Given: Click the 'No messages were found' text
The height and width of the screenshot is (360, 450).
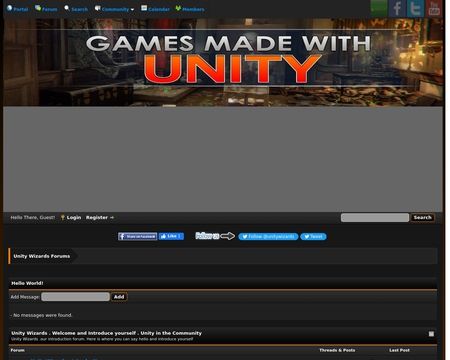Looking at the screenshot, I should [41, 315].
